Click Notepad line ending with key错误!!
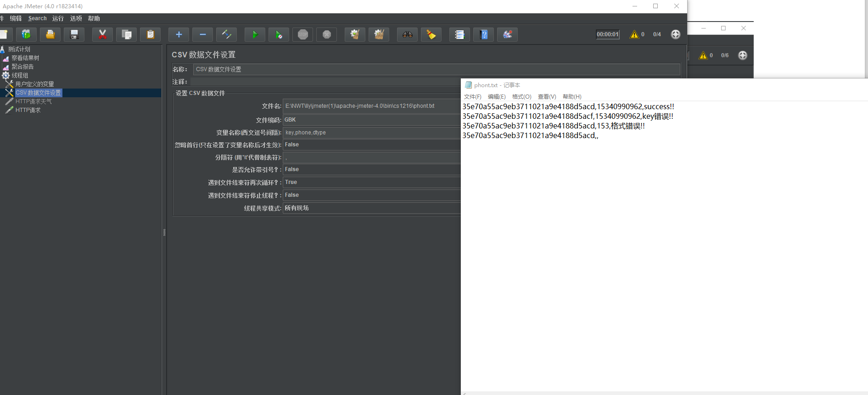The height and width of the screenshot is (395, 868). click(x=568, y=116)
